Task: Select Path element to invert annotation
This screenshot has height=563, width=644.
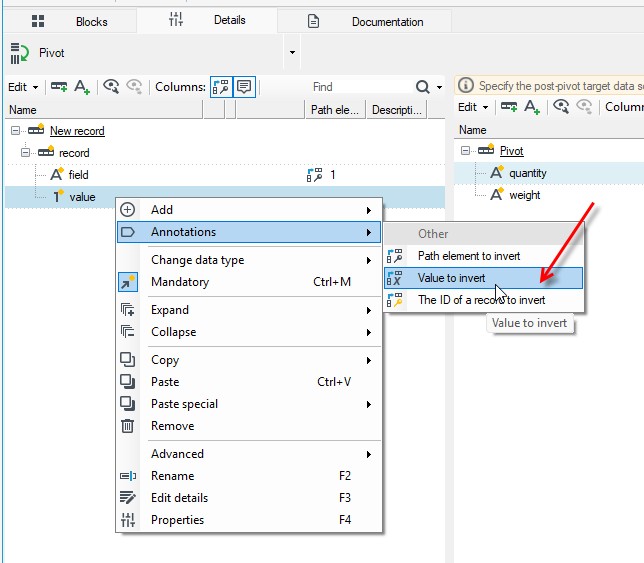Action: (x=483, y=256)
